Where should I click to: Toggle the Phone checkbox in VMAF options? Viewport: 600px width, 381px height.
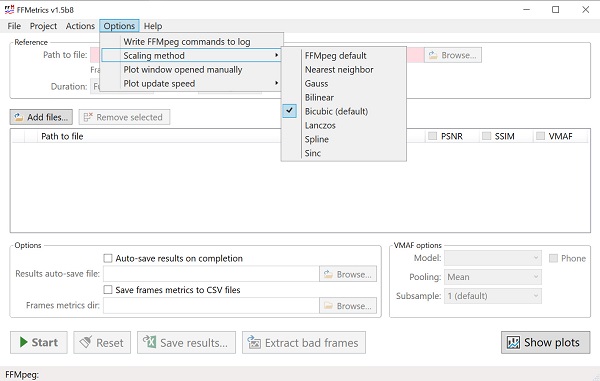coord(553,258)
